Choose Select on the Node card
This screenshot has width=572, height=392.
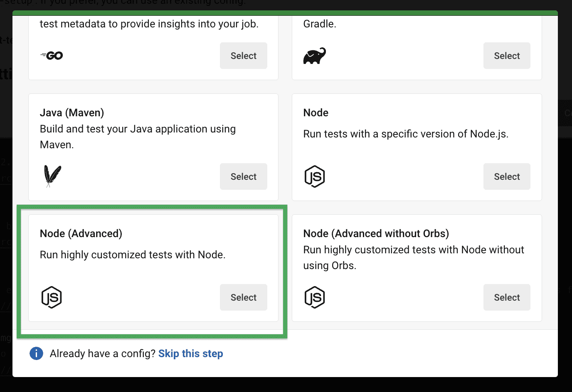click(x=507, y=176)
